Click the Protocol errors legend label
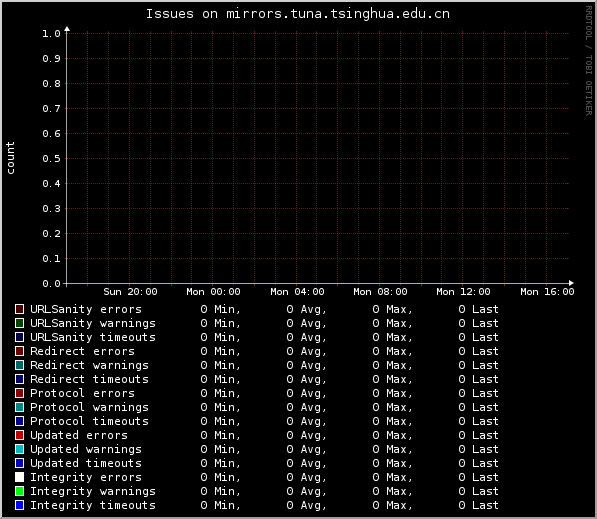 [82, 393]
